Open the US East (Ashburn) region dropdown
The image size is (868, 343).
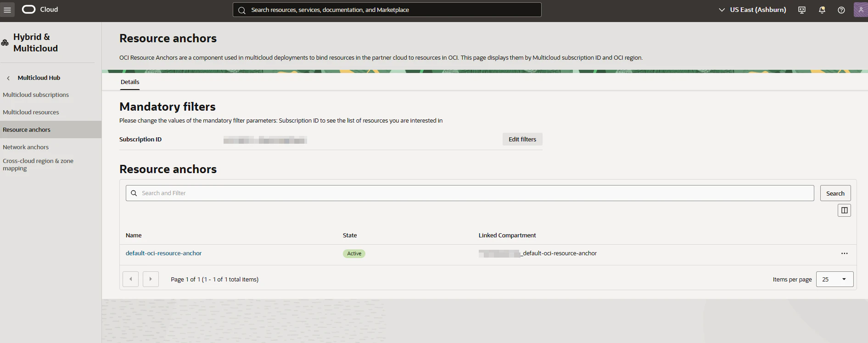click(x=752, y=10)
